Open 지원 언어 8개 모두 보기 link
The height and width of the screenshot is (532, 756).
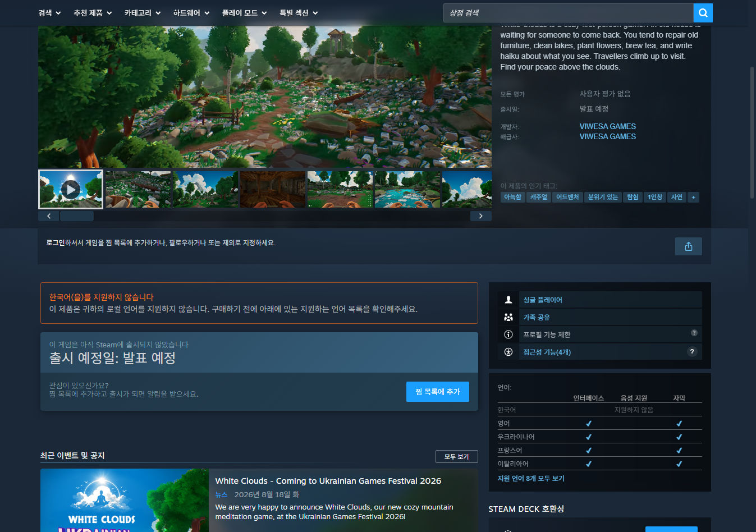(531, 479)
